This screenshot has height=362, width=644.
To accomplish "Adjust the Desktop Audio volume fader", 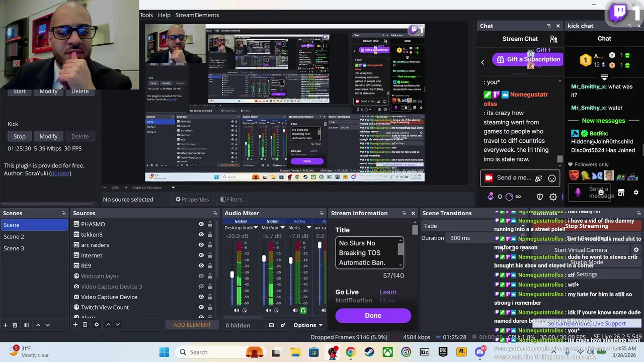I will (232, 275).
